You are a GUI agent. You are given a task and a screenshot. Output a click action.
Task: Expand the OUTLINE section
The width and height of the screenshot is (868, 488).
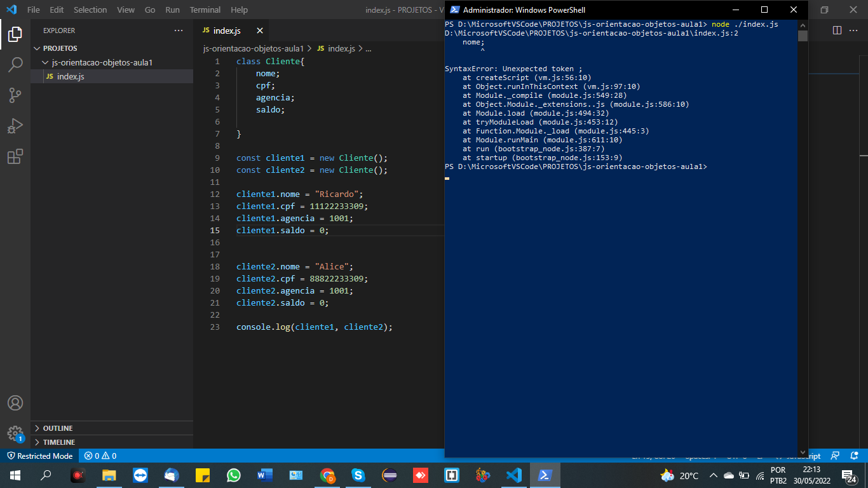click(112, 428)
